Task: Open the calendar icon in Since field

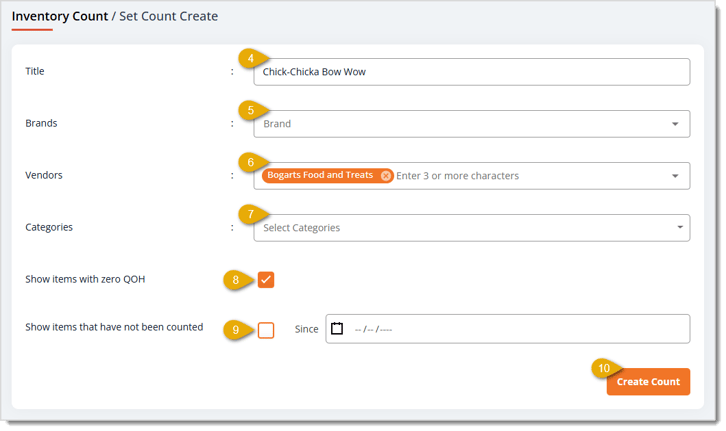Action: (337, 329)
